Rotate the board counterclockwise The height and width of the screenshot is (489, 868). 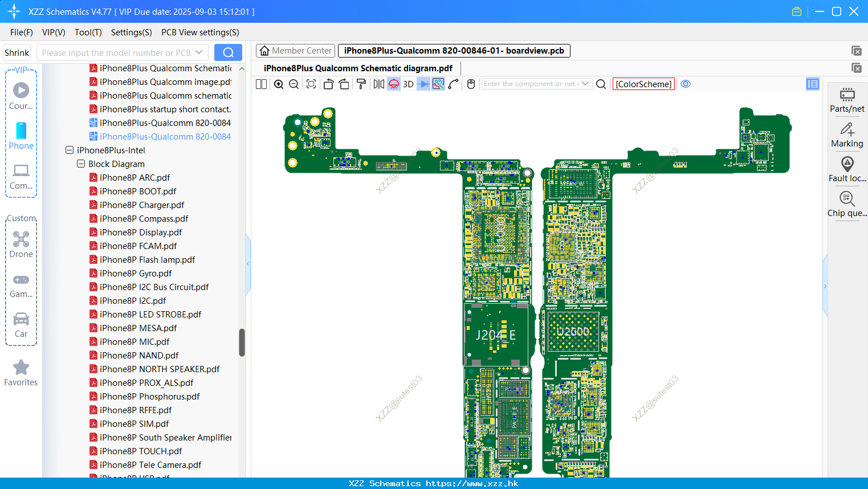point(328,84)
